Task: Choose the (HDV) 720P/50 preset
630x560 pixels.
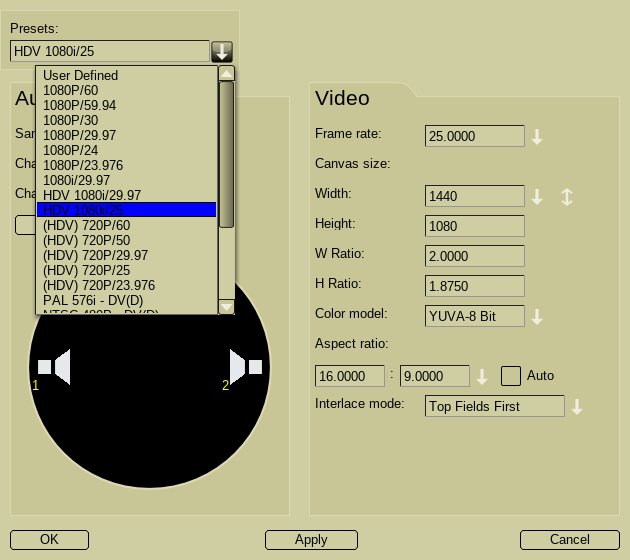Action: (87, 240)
